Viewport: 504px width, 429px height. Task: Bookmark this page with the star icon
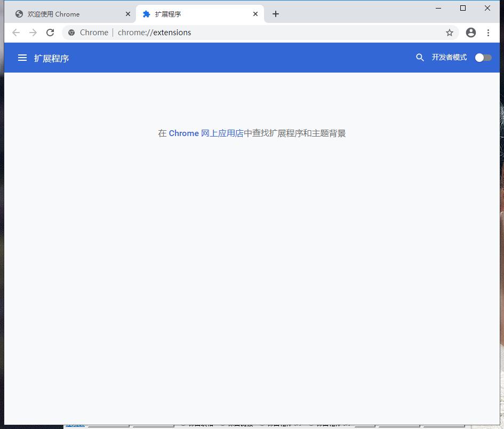[x=450, y=33]
